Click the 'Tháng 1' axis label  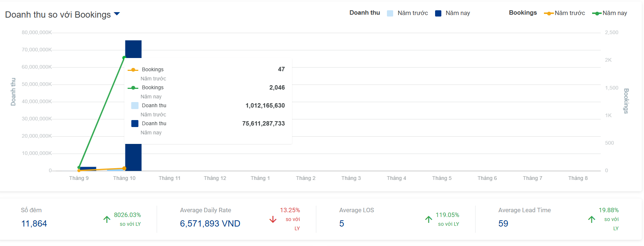[260, 178]
